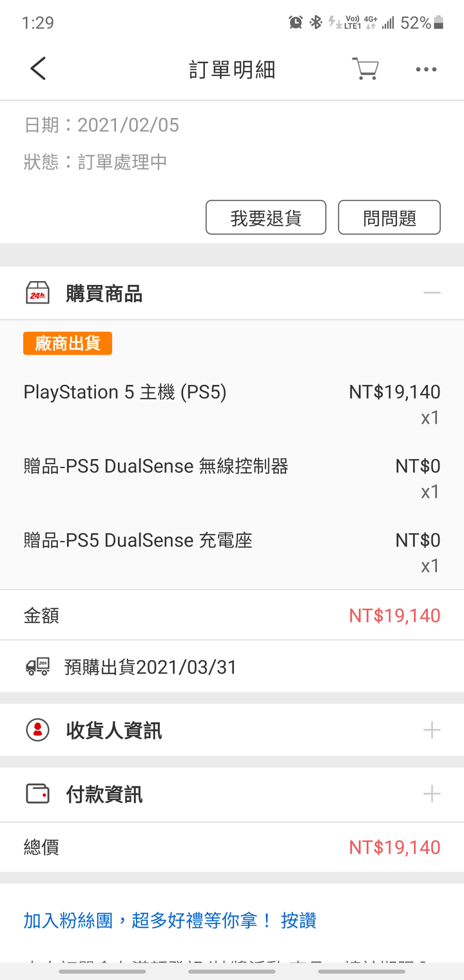The image size is (464, 980).
Task: Tap the 預購出貨2021/03/31 shipping row
Action: pyautogui.click(x=232, y=667)
